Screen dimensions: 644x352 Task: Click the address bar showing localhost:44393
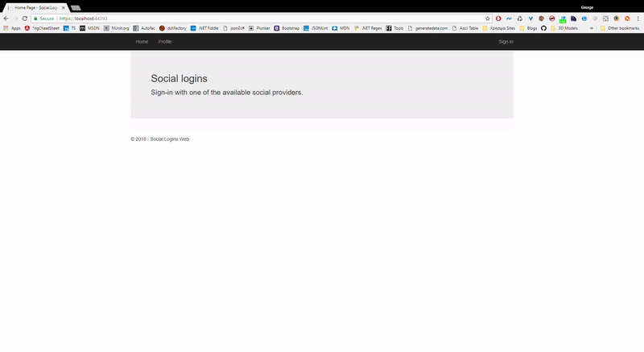[271, 19]
